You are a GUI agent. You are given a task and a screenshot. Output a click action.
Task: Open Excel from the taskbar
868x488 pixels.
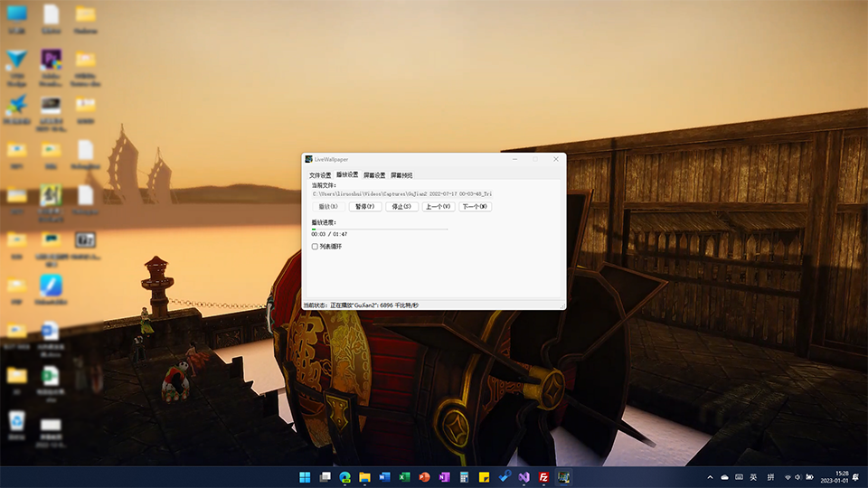tap(405, 477)
